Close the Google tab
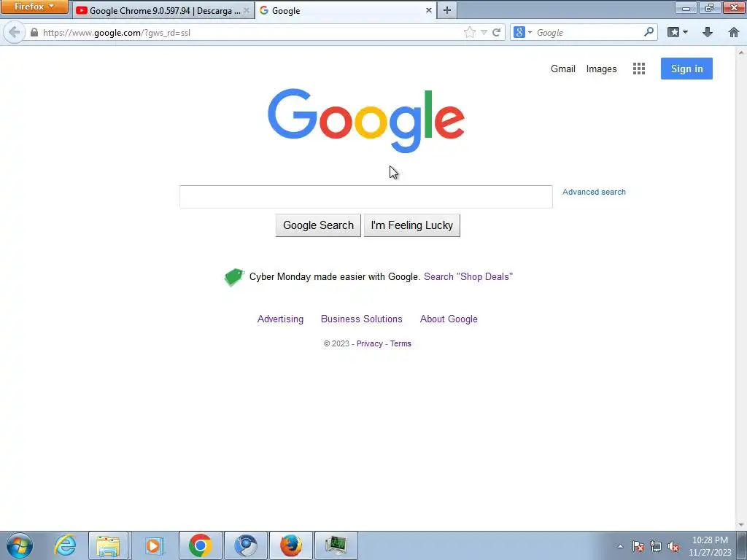The width and height of the screenshot is (747, 560). pyautogui.click(x=429, y=10)
